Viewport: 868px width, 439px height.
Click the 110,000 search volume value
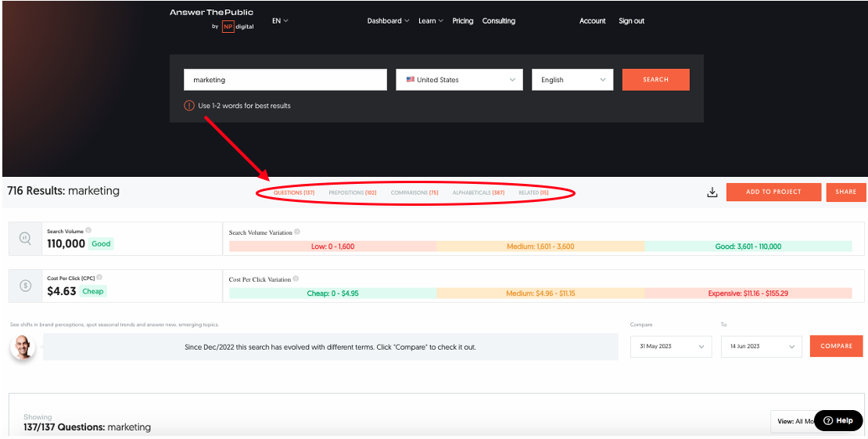coord(66,244)
